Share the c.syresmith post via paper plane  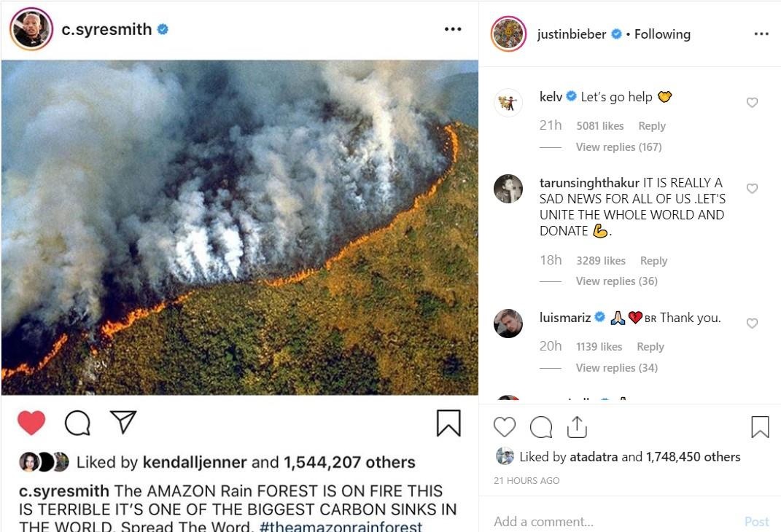click(123, 421)
